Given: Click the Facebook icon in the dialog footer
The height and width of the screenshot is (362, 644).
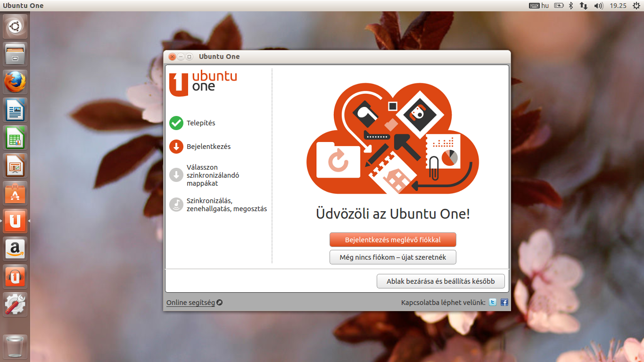Looking at the screenshot, I should point(504,303).
